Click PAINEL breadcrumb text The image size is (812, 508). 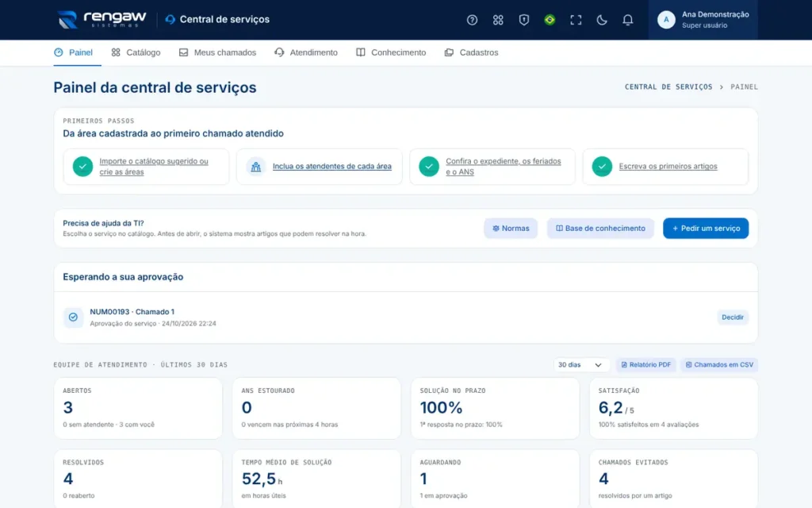(x=744, y=87)
